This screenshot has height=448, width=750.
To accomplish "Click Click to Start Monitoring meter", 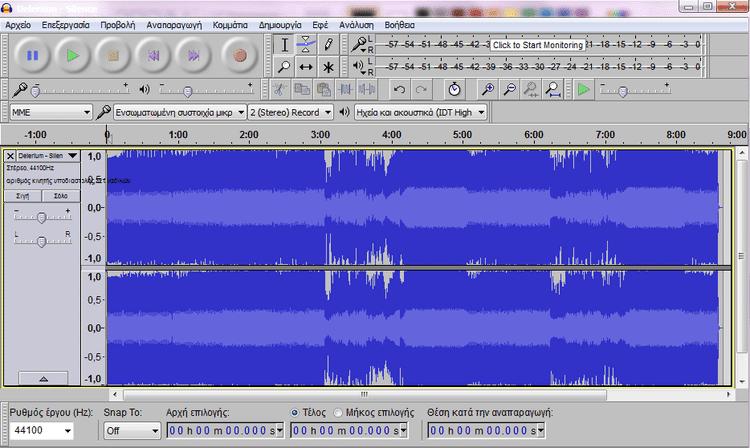I will [x=538, y=45].
